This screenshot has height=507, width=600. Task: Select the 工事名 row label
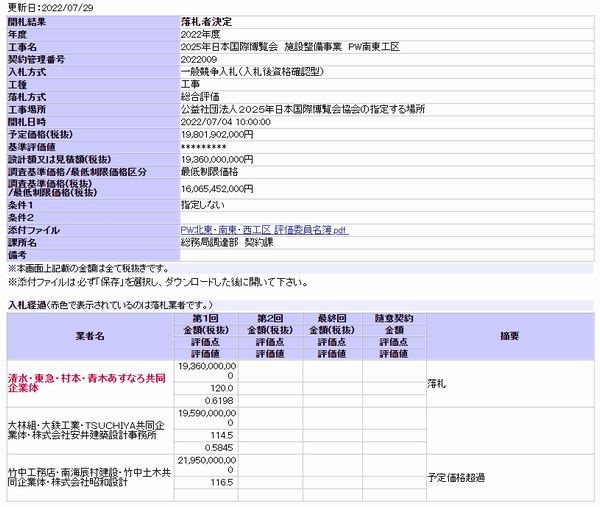pos(22,47)
